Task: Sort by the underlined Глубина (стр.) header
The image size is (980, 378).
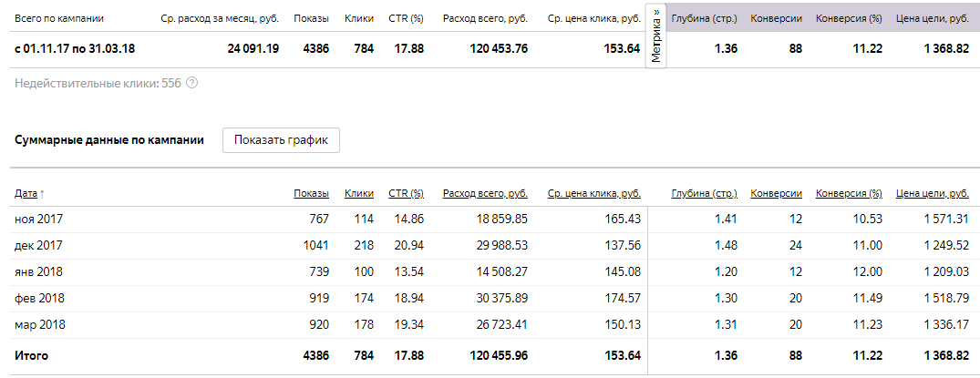Action: click(x=704, y=193)
